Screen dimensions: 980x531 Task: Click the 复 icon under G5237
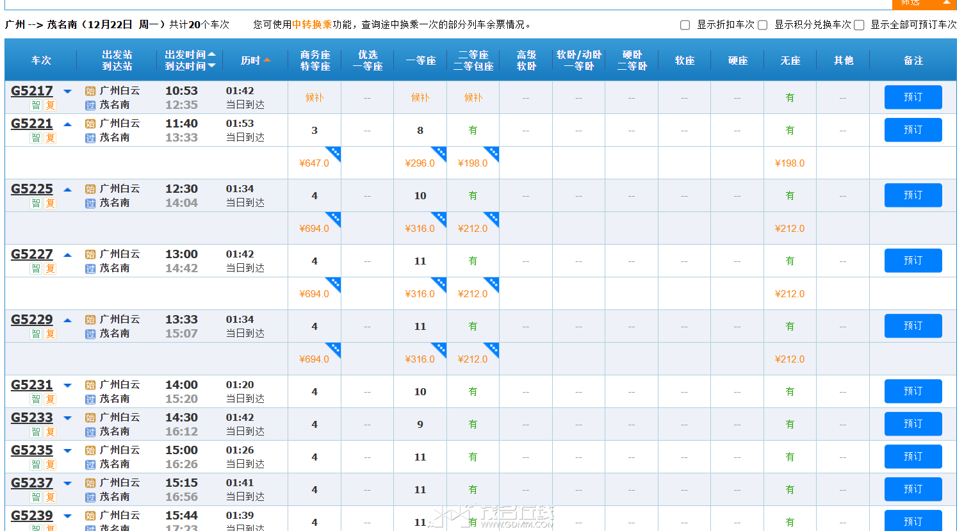pyautogui.click(x=50, y=497)
